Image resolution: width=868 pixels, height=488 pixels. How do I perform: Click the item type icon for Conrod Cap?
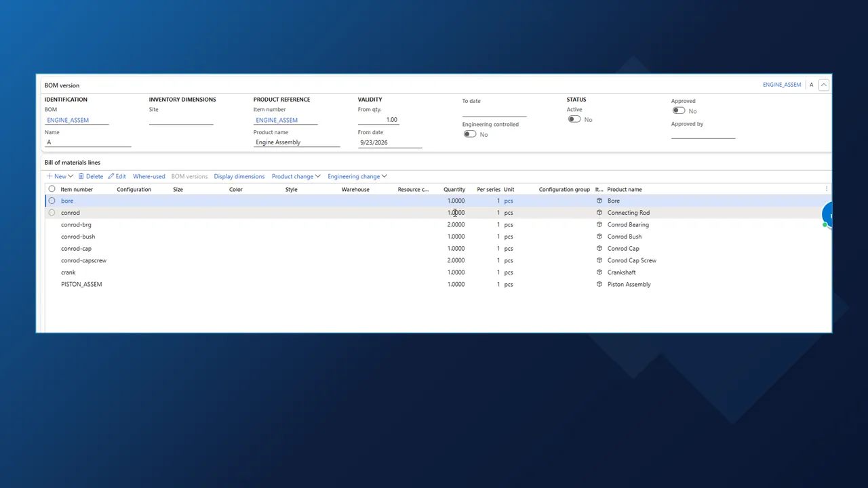[x=599, y=248]
